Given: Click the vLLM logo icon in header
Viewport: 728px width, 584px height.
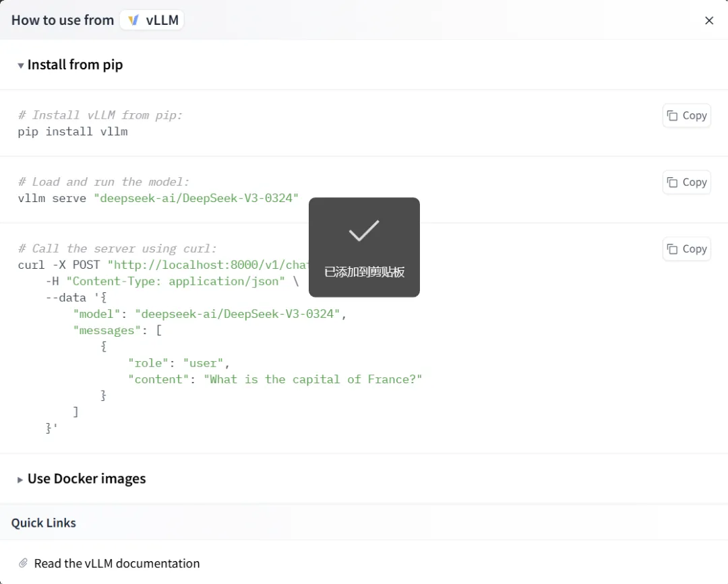Looking at the screenshot, I should pyautogui.click(x=133, y=20).
